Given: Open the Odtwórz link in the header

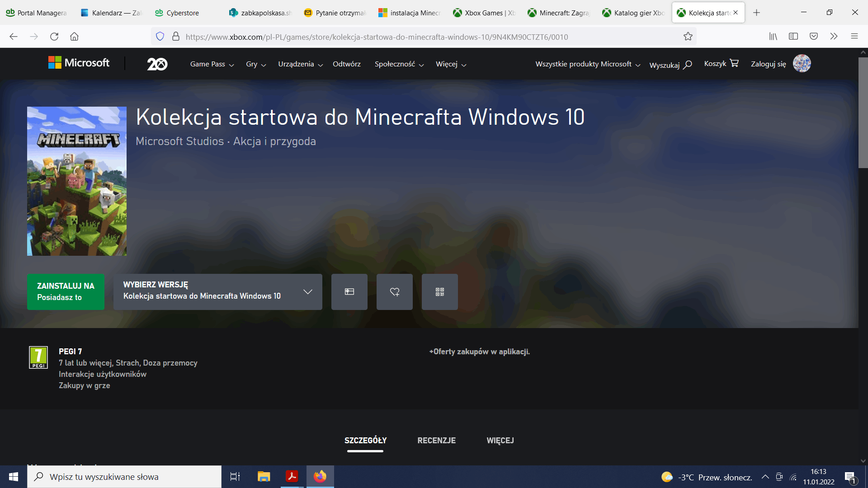Looking at the screenshot, I should [347, 64].
